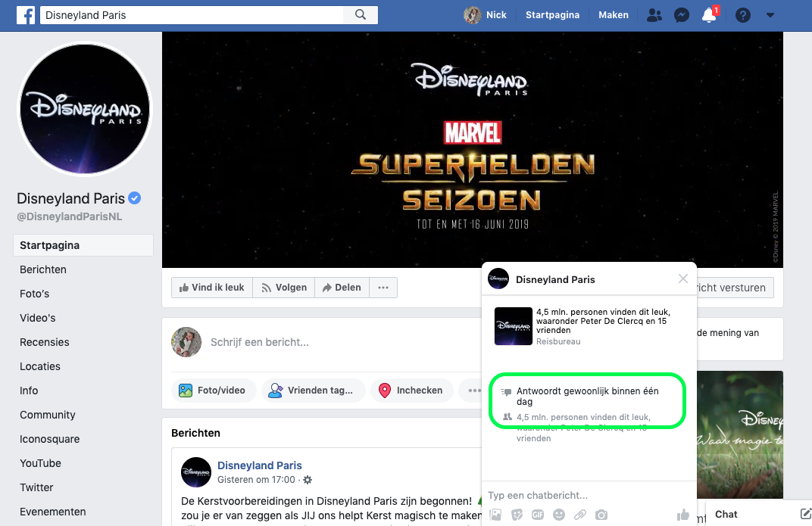Viewport: 812px width, 526px height.
Task: Click the Superhelden Seizoen cover photo
Action: click(473, 150)
